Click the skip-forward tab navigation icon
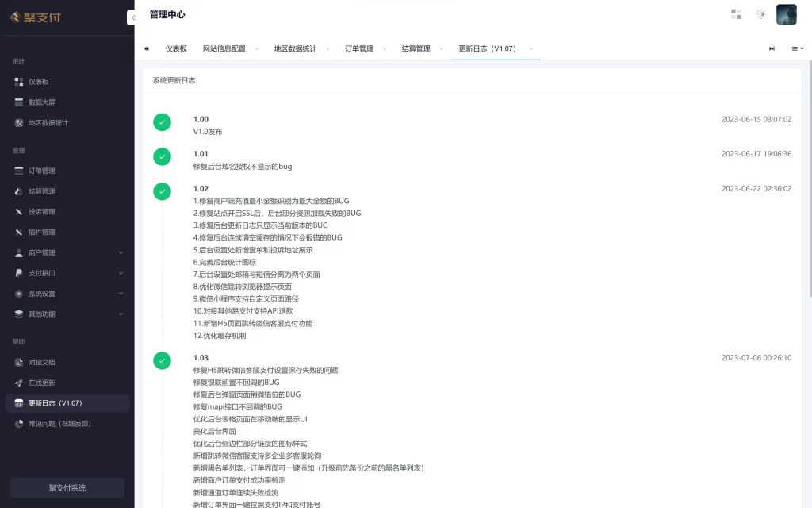Viewport: 812px width, 508px height. point(771,48)
